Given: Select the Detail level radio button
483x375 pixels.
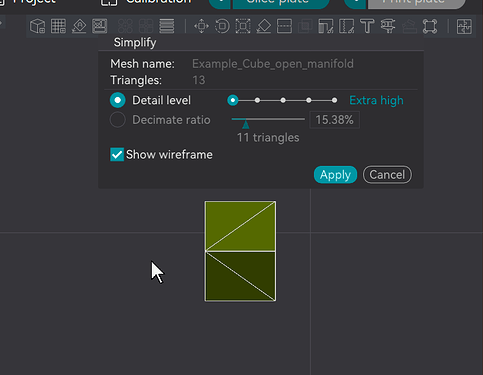Looking at the screenshot, I should pyautogui.click(x=118, y=100).
